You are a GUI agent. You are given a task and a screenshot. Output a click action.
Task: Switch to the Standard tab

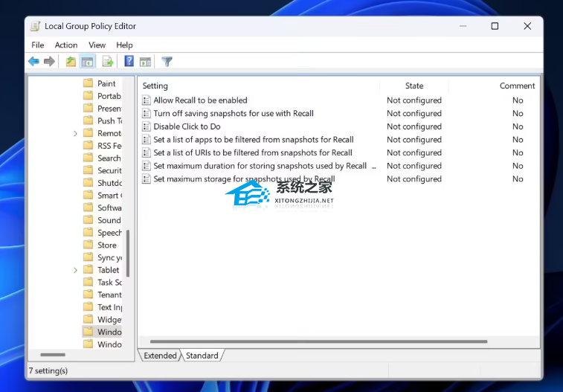click(x=202, y=356)
